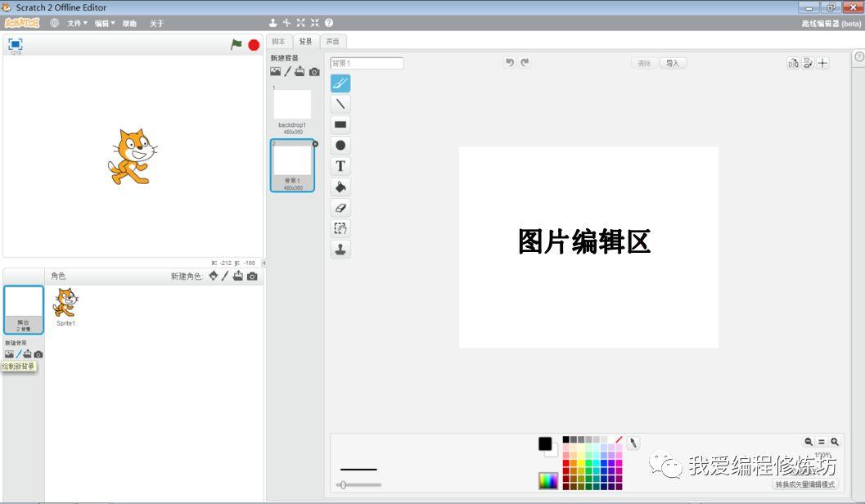The width and height of the screenshot is (865, 504).
Task: Open the 文件 menu
Action: [x=77, y=23]
